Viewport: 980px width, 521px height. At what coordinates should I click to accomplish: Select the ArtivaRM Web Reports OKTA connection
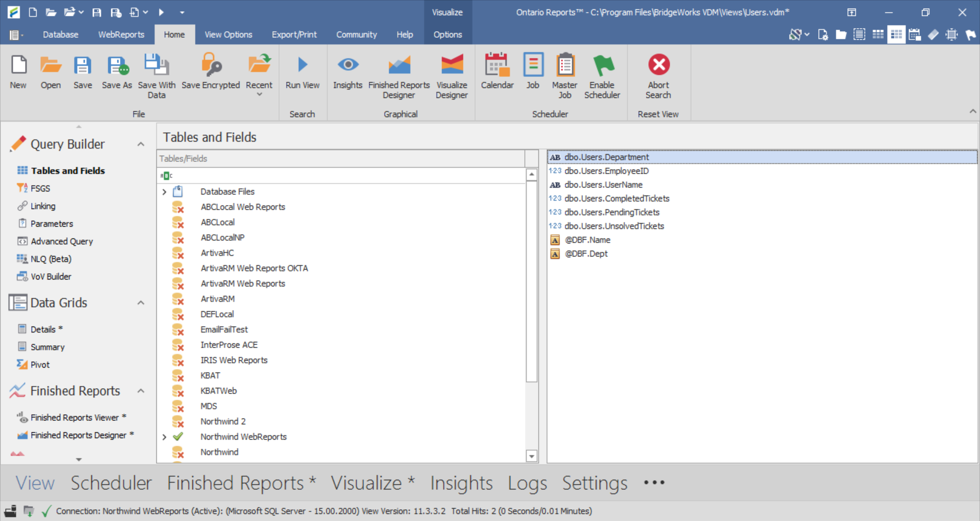click(254, 268)
